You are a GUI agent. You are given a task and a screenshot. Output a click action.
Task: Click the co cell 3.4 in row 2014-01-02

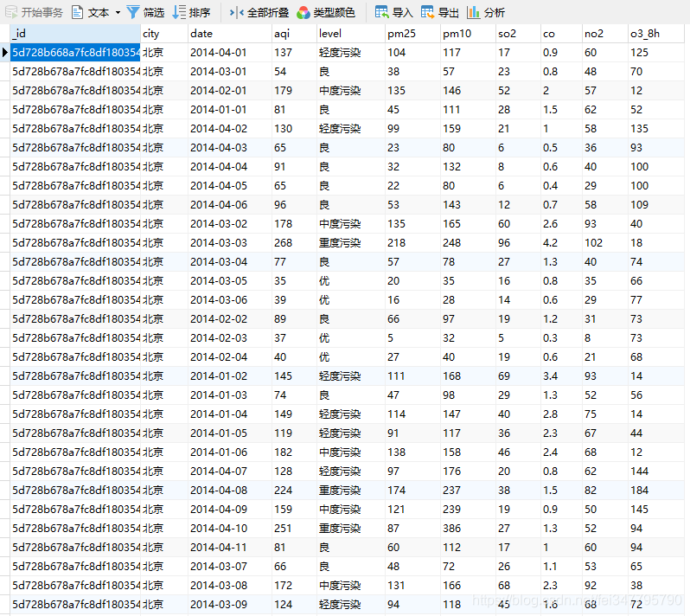pyautogui.click(x=561, y=376)
